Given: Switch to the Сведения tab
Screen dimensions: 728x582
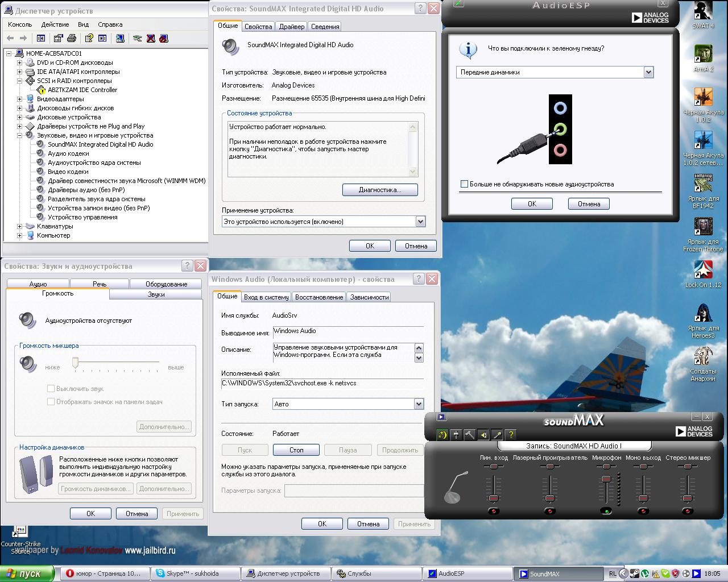Looking at the screenshot, I should click(x=325, y=27).
